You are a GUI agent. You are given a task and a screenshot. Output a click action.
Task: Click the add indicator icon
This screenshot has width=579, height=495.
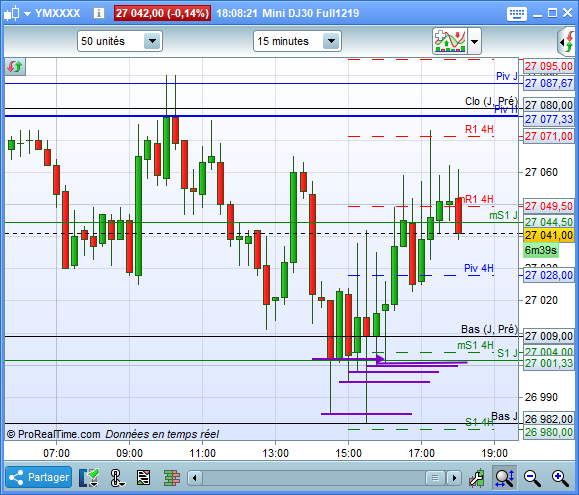[x=449, y=41]
